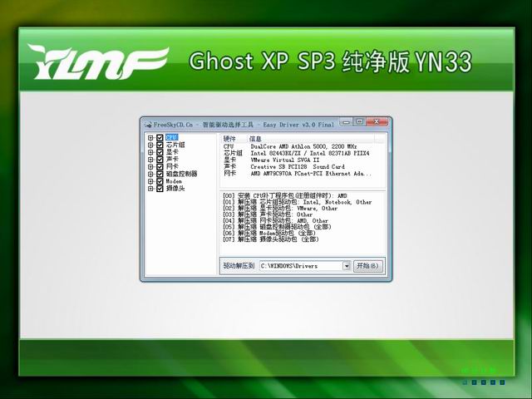Uncheck the CPU checkbox
This screenshot has width=532, height=399.
pyautogui.click(x=160, y=138)
